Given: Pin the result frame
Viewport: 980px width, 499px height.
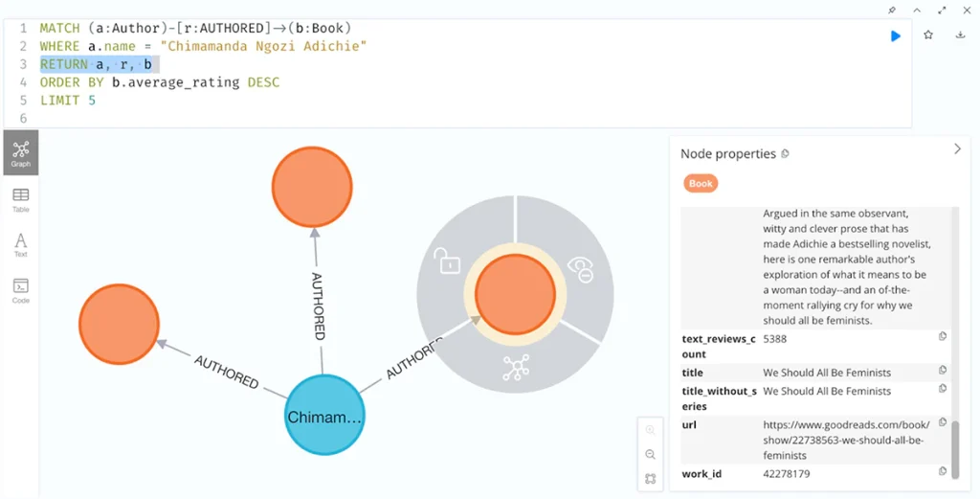Looking at the screenshot, I should pos(892,10).
